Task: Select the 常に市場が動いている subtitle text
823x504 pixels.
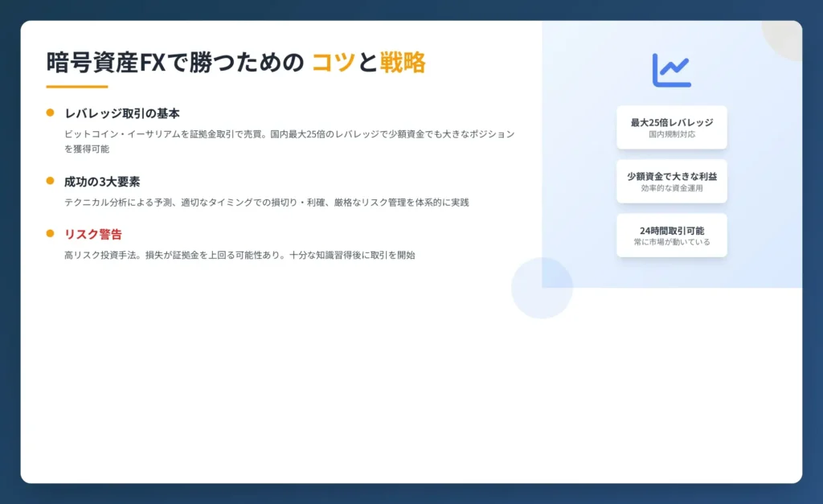Action: 671,242
